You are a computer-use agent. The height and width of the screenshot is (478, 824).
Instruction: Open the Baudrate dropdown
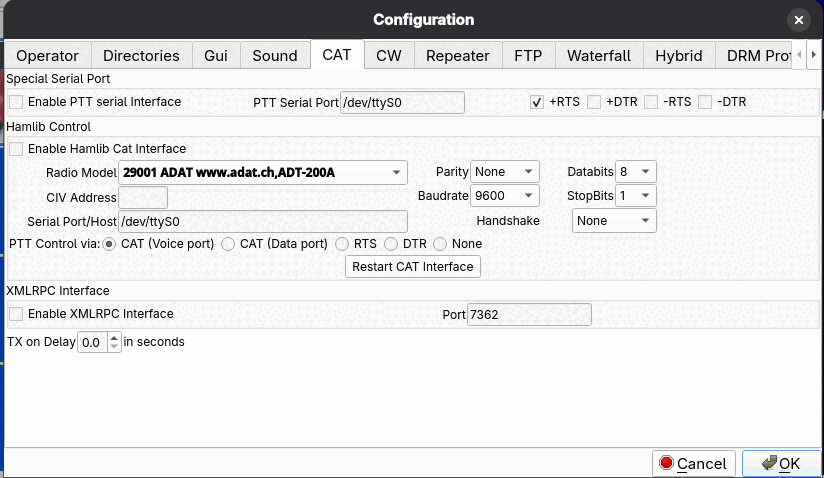504,196
